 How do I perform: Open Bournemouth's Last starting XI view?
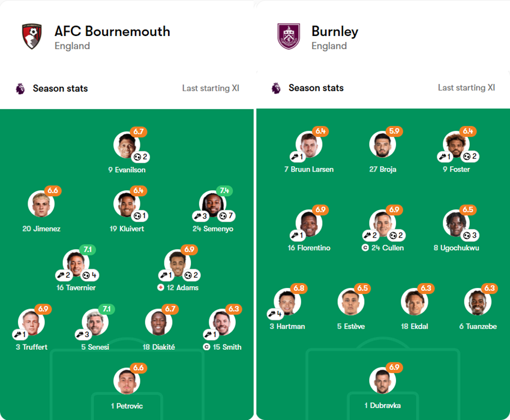(x=212, y=88)
